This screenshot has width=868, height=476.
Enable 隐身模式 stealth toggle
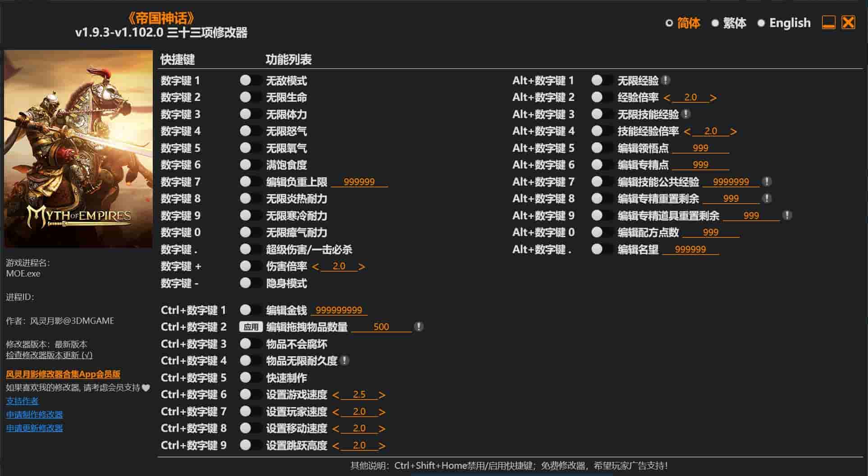tap(251, 283)
